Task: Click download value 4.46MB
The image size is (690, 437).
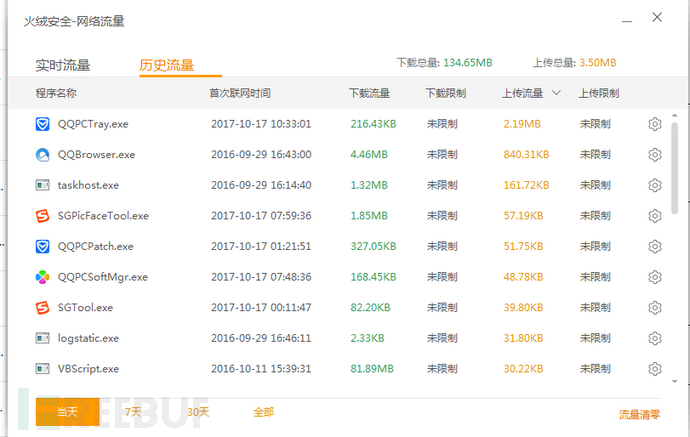Action: (369, 154)
